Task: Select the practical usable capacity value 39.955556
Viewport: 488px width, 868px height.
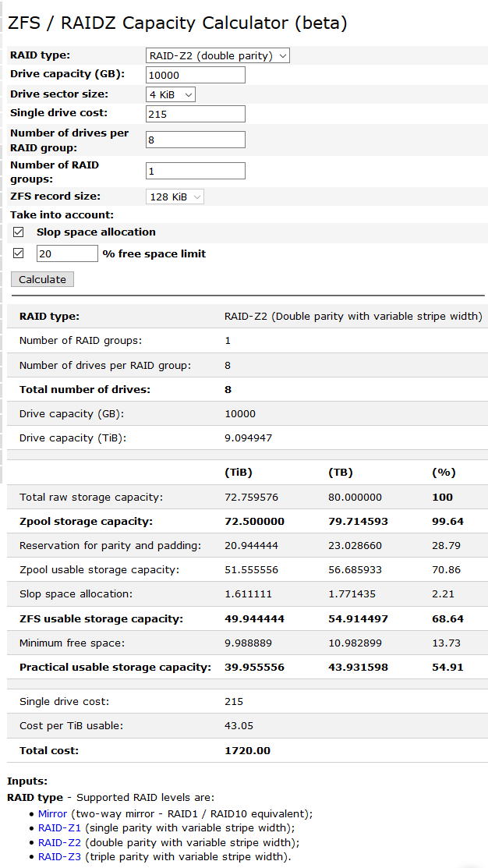Action: tap(254, 667)
